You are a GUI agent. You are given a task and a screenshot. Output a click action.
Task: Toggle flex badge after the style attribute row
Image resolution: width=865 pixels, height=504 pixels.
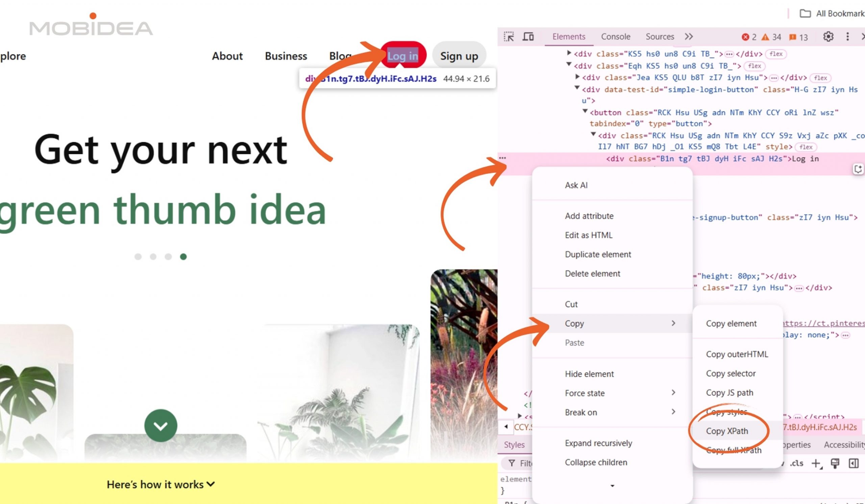coord(806,147)
